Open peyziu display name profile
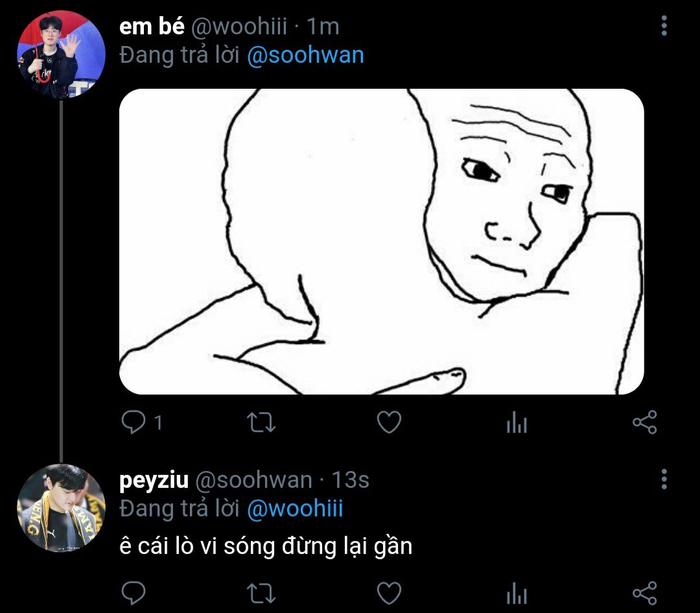The height and width of the screenshot is (613, 700). point(154,480)
